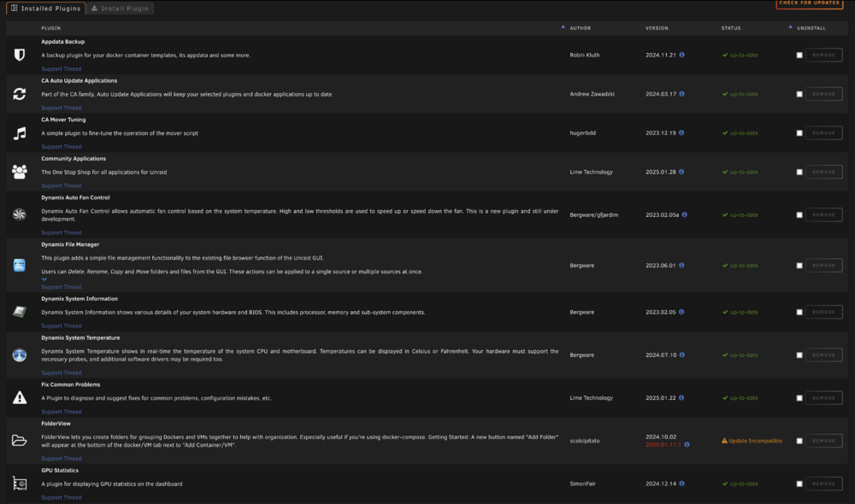Click the FolderView Update Incompatible warning icon
The image size is (855, 504).
[x=724, y=441]
